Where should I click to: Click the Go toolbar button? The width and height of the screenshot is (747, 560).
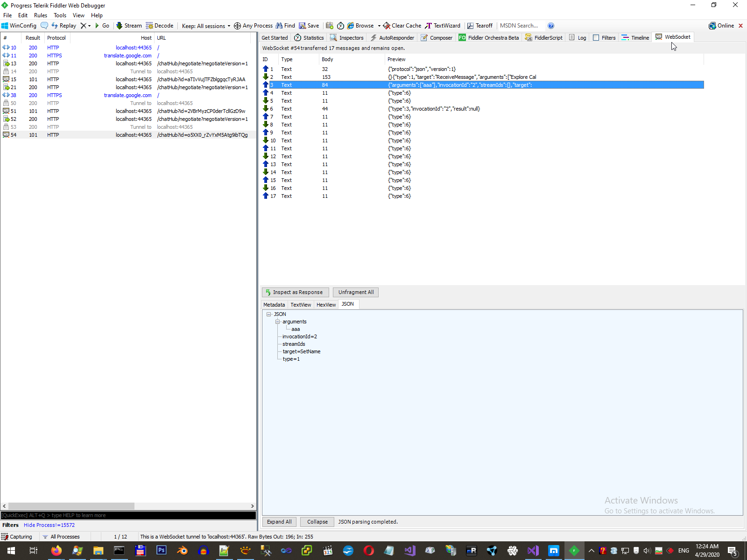click(102, 26)
